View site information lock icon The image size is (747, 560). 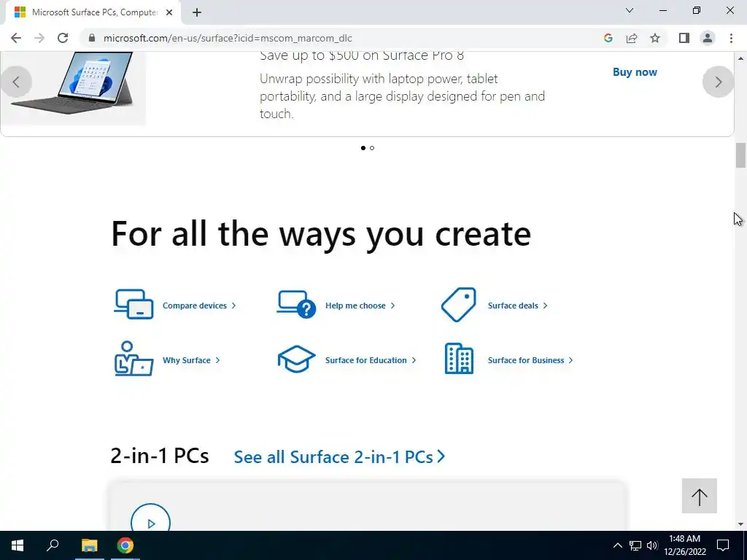click(x=92, y=38)
